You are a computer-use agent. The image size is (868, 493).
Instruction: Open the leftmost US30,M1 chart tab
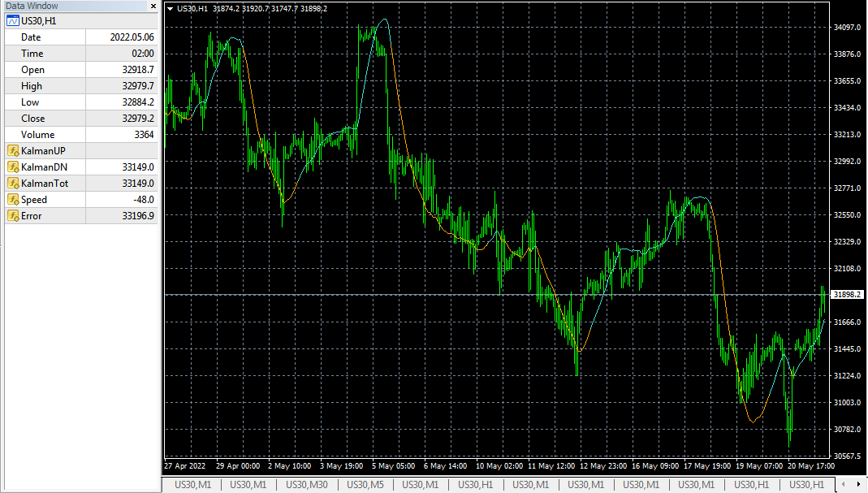[192, 485]
